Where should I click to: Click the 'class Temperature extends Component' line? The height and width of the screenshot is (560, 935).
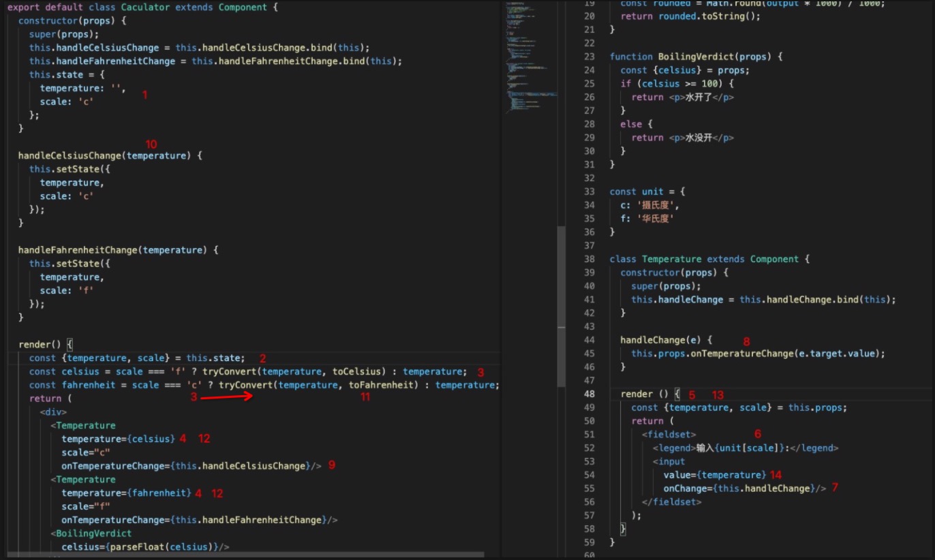(709, 259)
